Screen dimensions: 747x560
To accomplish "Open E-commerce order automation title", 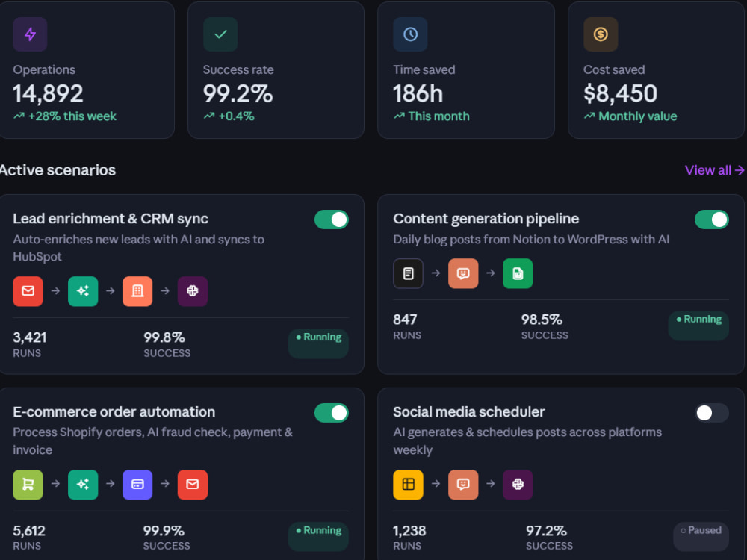I will [x=114, y=412].
